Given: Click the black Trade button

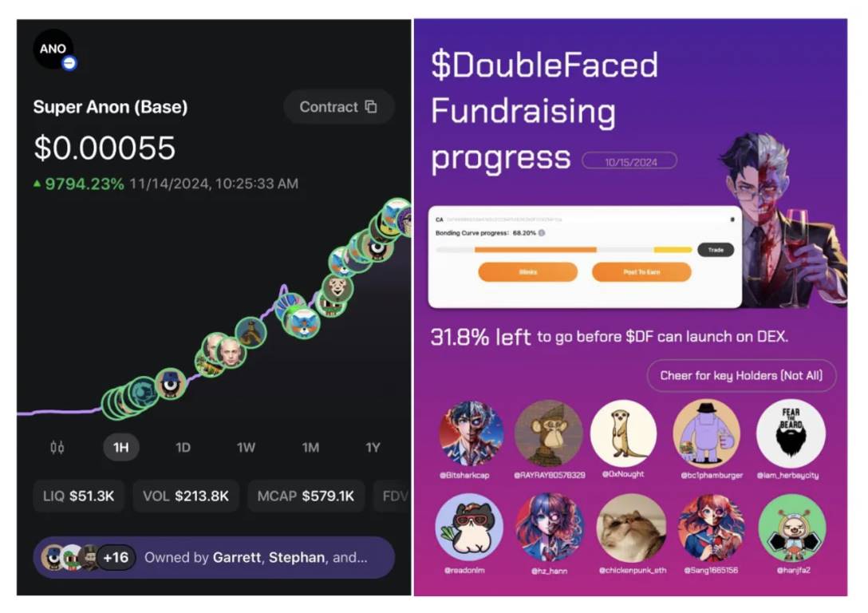Looking at the screenshot, I should point(715,250).
